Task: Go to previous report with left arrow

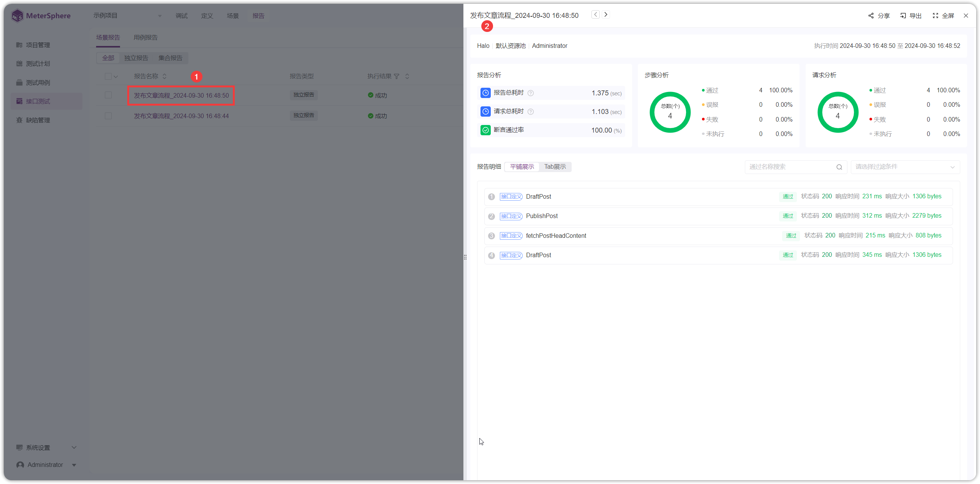Action: coord(595,15)
